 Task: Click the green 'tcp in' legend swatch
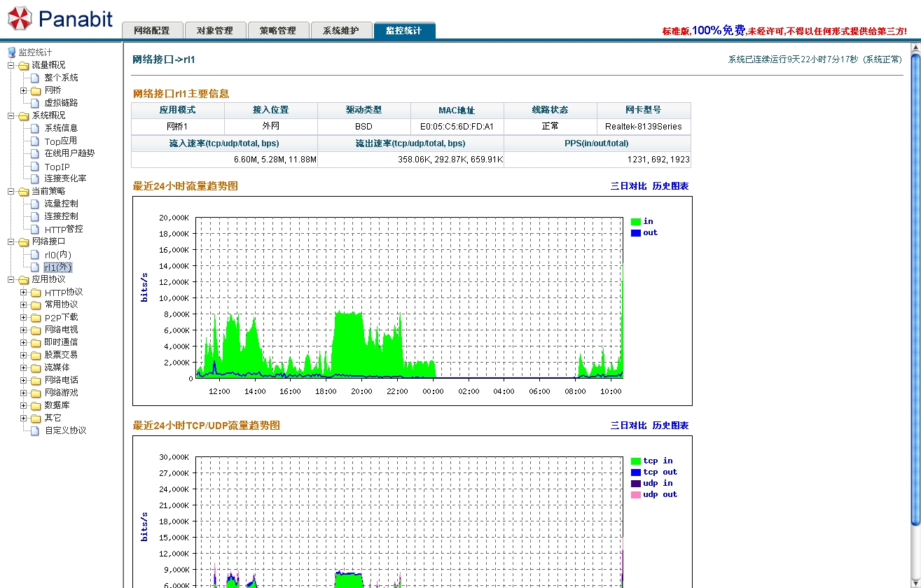(636, 461)
